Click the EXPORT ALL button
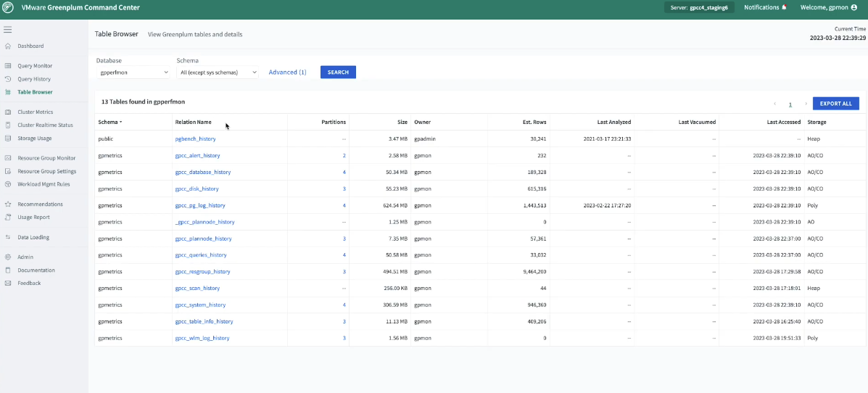868x393 pixels. tap(835, 104)
